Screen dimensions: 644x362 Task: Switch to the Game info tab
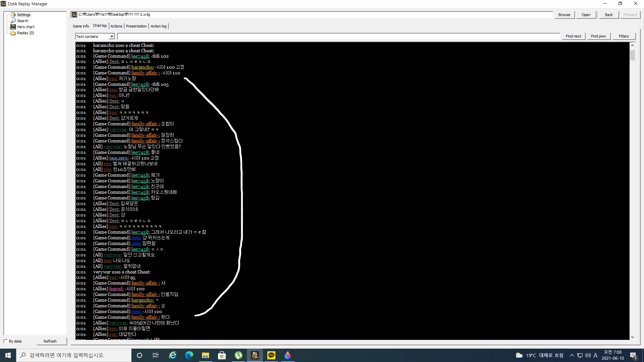(x=81, y=26)
